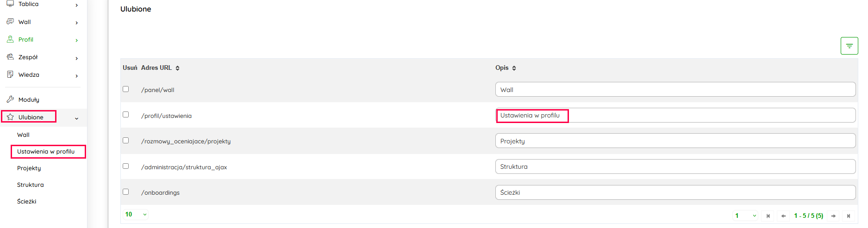Click the Moduły wrench icon
Viewport: 868px width, 228px height.
10,99
